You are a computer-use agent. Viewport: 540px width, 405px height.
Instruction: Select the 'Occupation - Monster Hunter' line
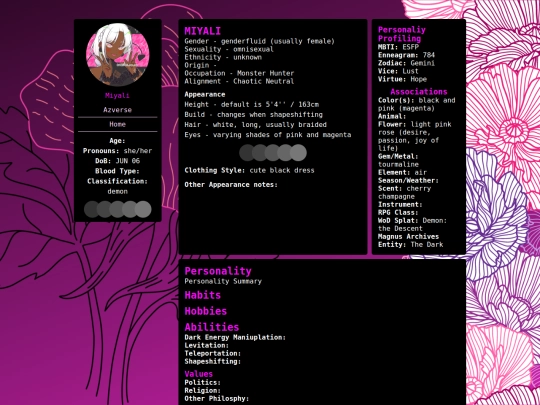pos(239,73)
